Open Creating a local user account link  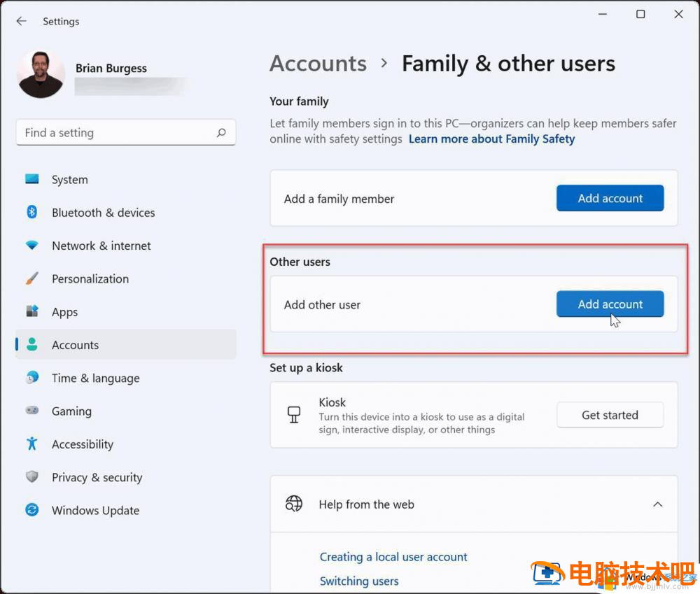point(393,556)
